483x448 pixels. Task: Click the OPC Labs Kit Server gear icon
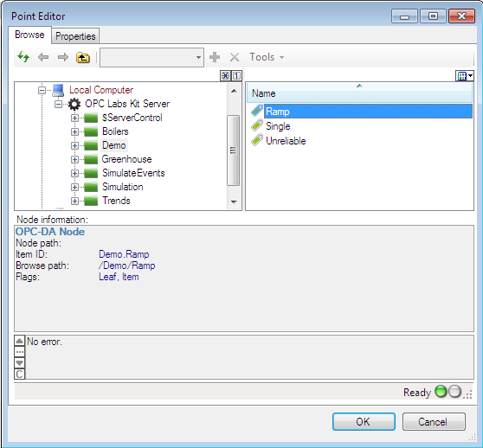click(74, 104)
